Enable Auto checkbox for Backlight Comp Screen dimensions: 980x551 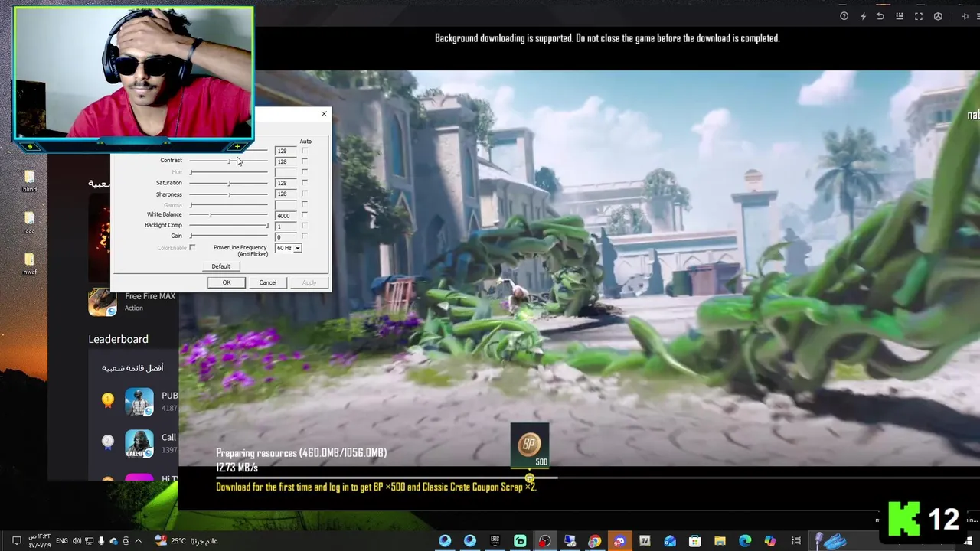[x=304, y=226]
